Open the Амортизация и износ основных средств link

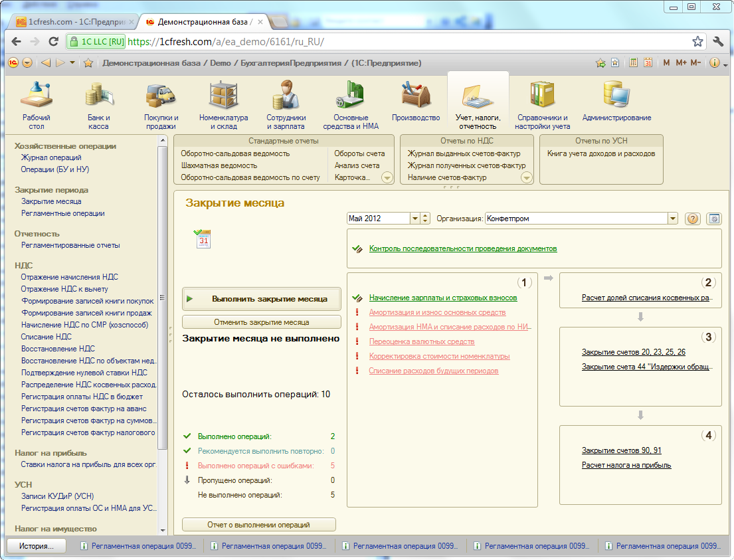pyautogui.click(x=437, y=312)
